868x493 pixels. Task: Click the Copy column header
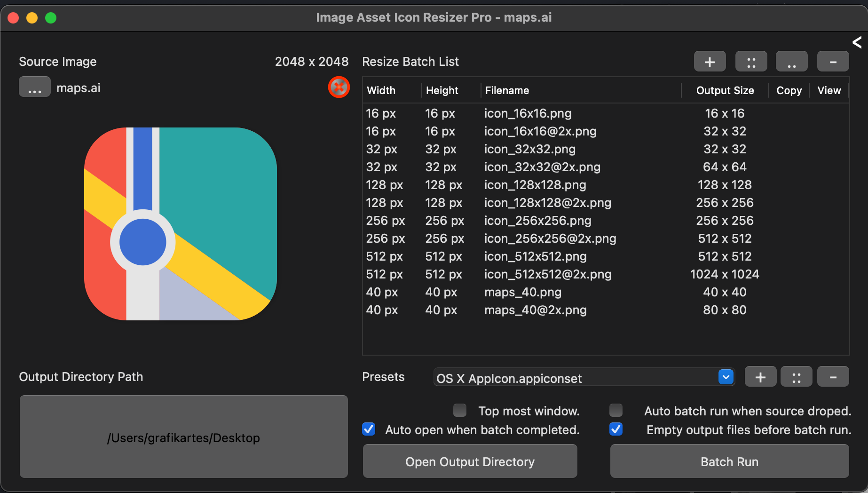tap(789, 90)
